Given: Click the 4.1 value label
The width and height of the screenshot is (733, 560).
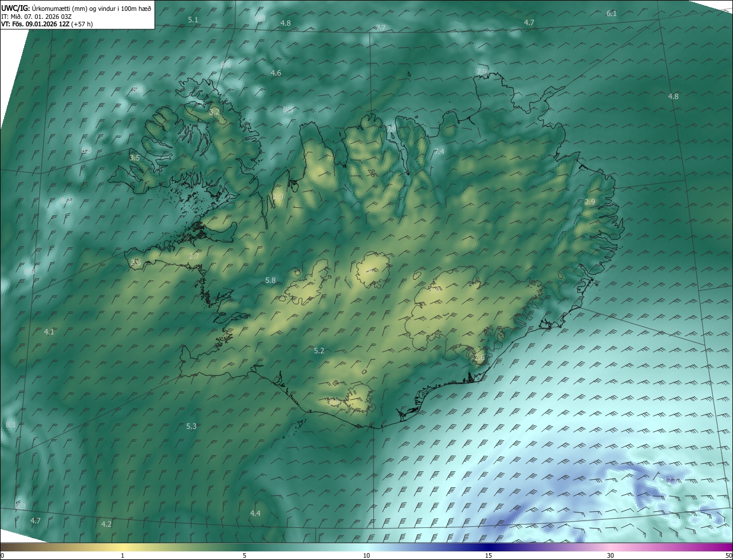Looking at the screenshot, I should pos(49,332).
